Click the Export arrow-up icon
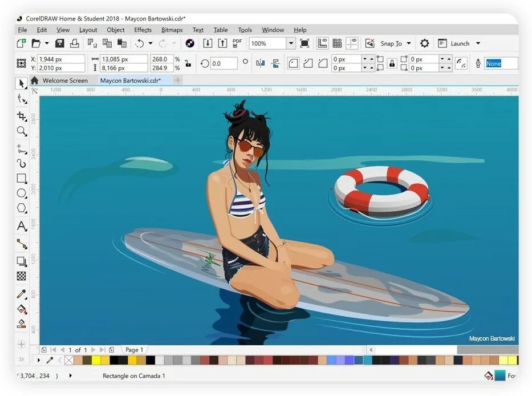Image resolution: width=532 pixels, height=396 pixels. tap(222, 43)
